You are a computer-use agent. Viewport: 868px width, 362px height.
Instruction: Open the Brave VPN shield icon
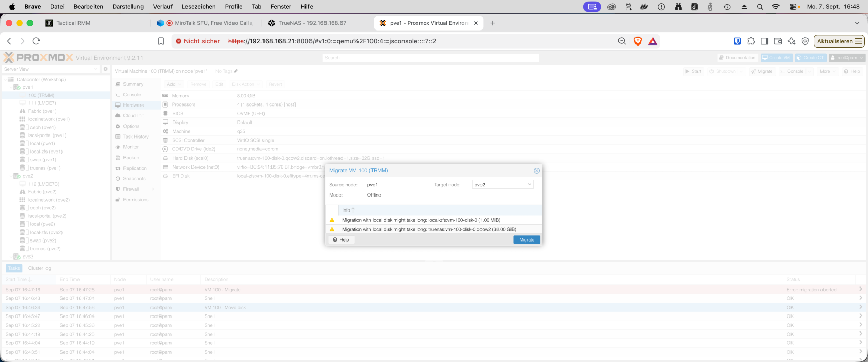[805, 41]
